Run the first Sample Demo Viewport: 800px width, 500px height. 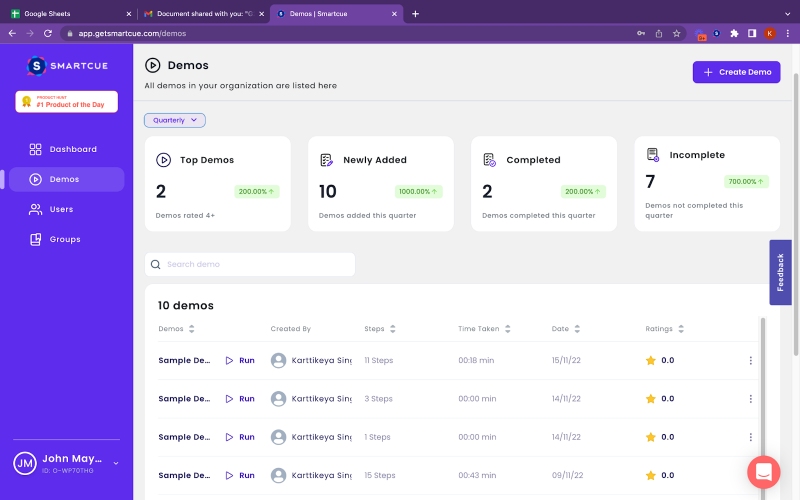pyautogui.click(x=240, y=361)
